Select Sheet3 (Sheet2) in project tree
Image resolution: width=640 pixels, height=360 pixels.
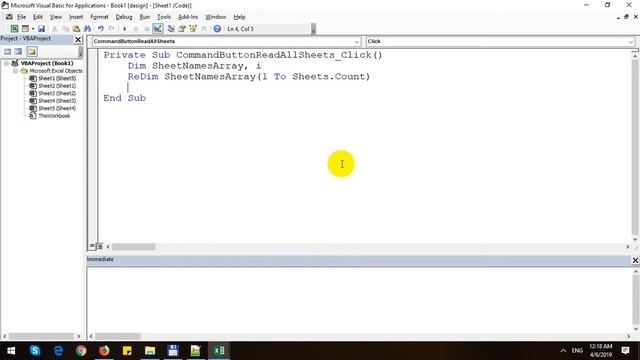pos(57,93)
